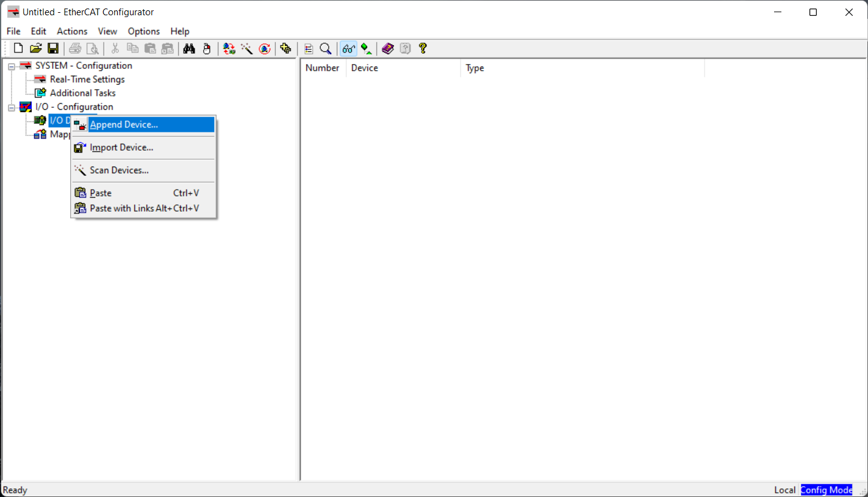868x497 pixels.
Task: Select I/O - Configuration tree item
Action: point(74,107)
